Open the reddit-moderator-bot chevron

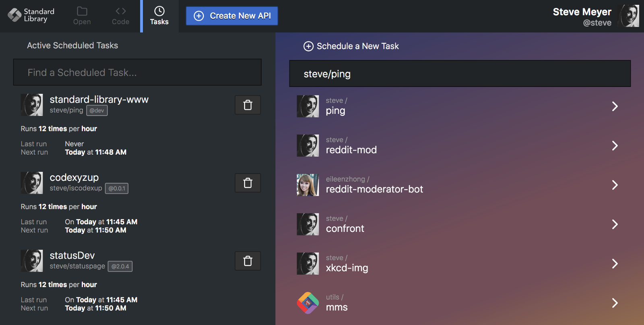click(x=615, y=185)
